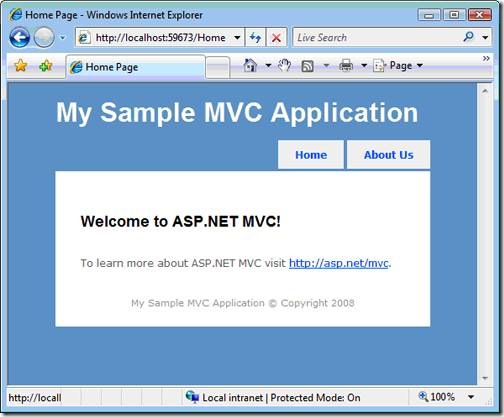Open the search provider options dropdown

485,38
